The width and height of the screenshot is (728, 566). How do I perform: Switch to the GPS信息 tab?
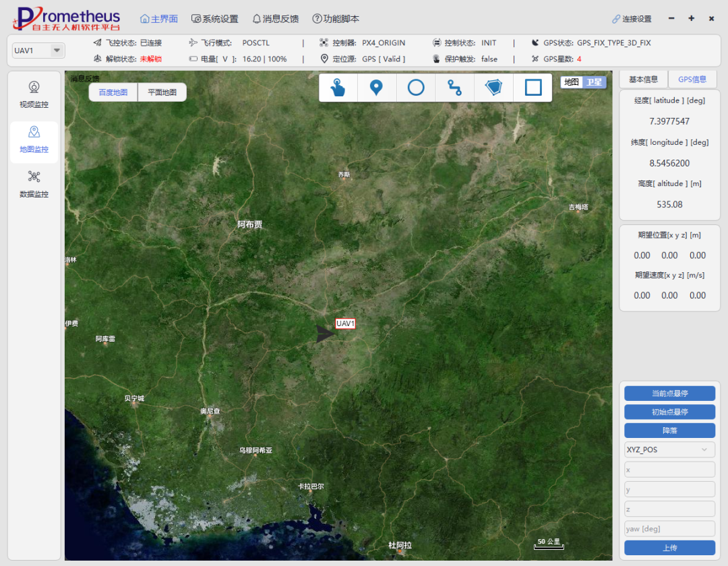tap(692, 80)
